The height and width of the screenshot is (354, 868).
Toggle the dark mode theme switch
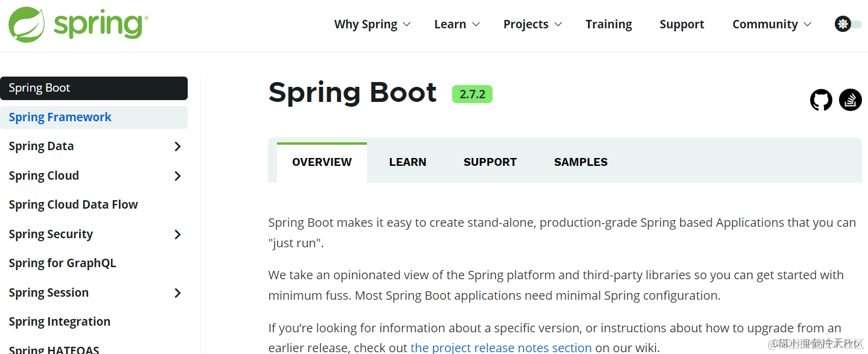847,24
